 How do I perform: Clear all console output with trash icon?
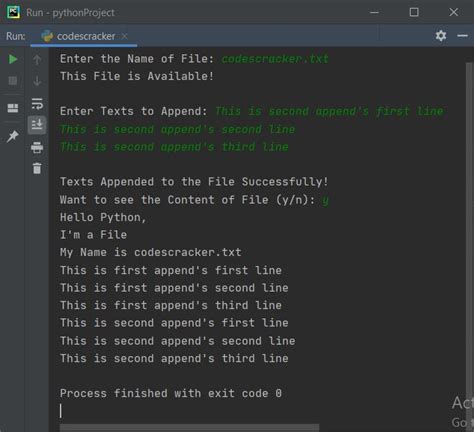37,168
